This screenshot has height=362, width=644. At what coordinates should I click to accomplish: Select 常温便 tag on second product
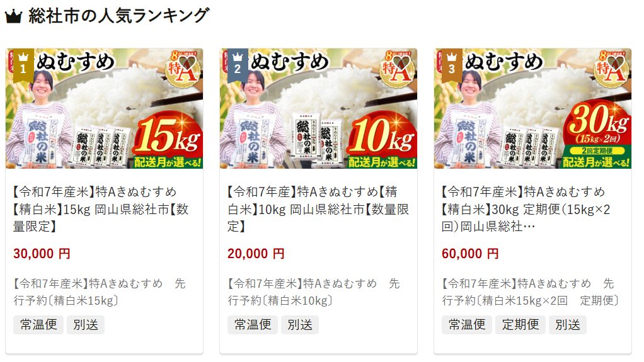point(253,325)
